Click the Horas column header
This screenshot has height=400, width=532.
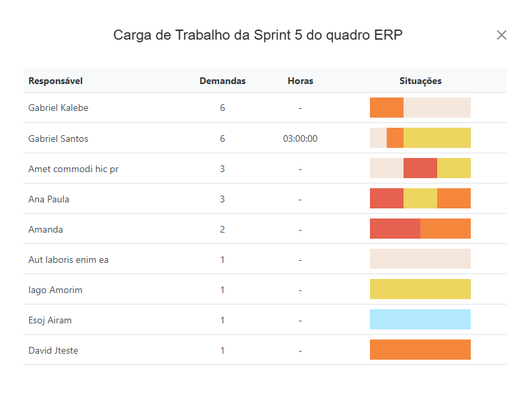click(300, 81)
